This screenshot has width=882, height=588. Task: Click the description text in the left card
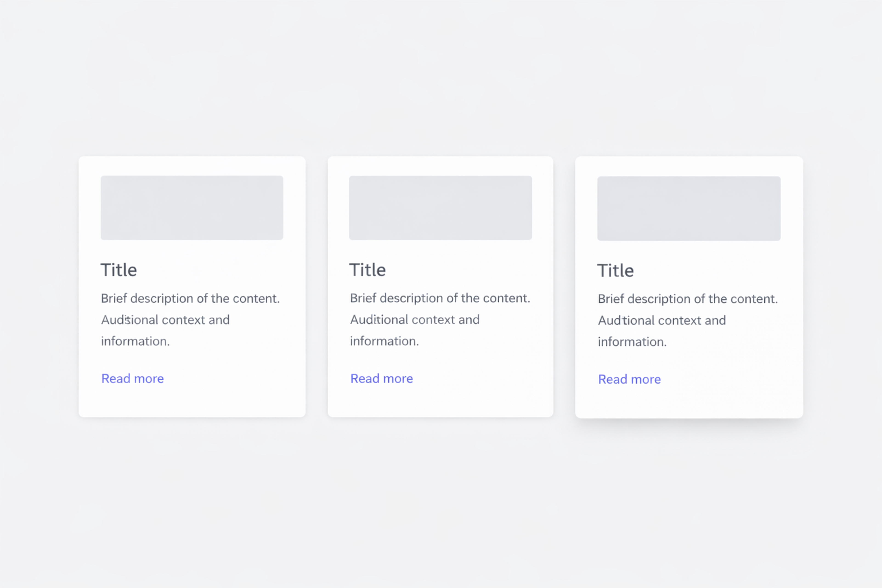[190, 319]
